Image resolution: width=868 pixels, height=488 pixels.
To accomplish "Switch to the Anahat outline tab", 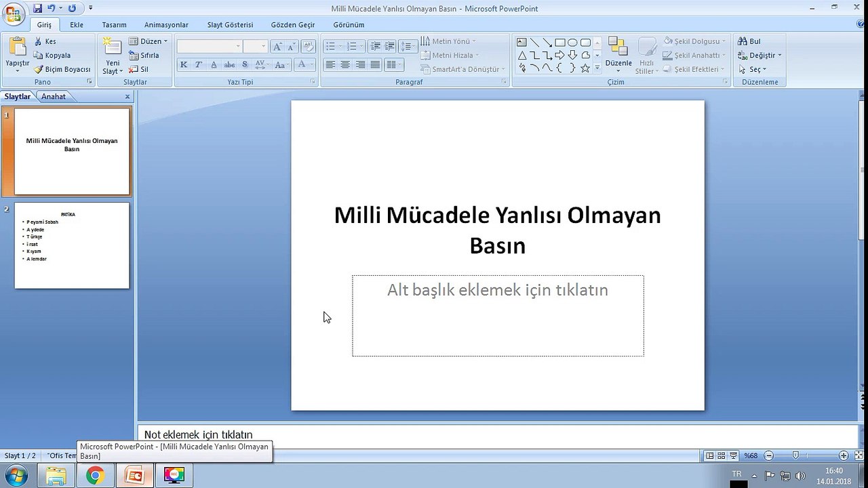I will pos(54,96).
